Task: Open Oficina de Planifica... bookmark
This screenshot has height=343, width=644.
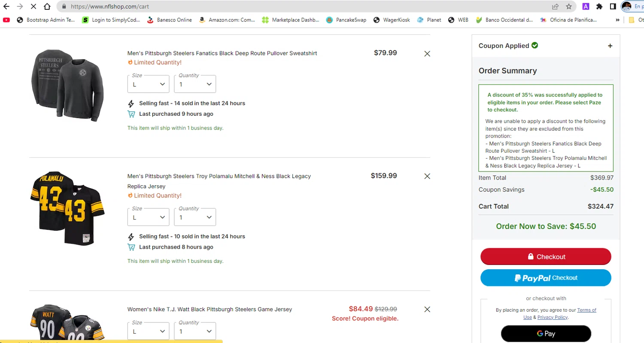Action: [x=568, y=20]
